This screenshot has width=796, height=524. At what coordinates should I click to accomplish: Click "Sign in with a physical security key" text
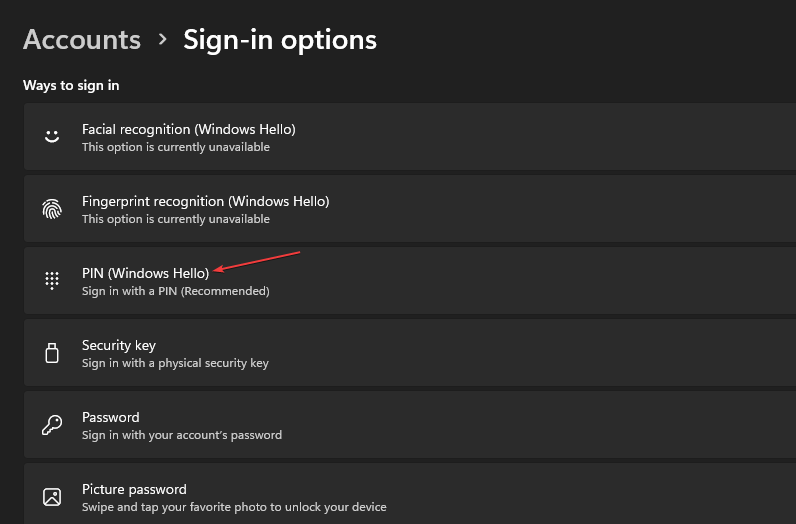(x=175, y=363)
